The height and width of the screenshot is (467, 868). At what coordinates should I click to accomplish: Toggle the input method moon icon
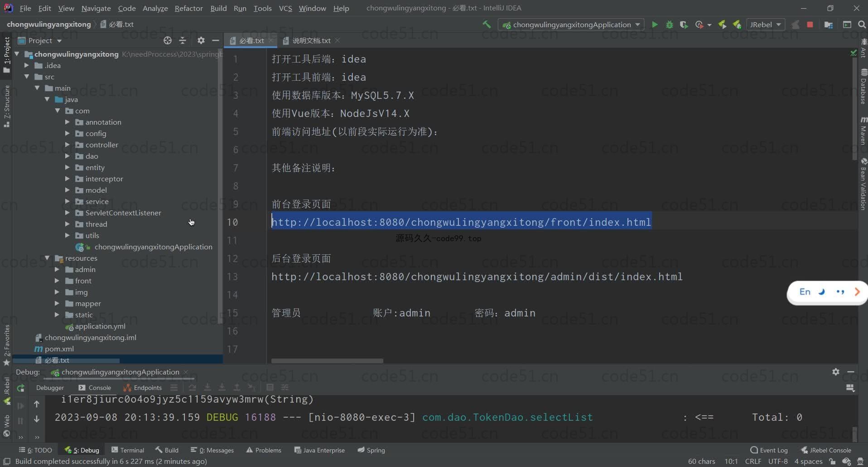click(822, 292)
